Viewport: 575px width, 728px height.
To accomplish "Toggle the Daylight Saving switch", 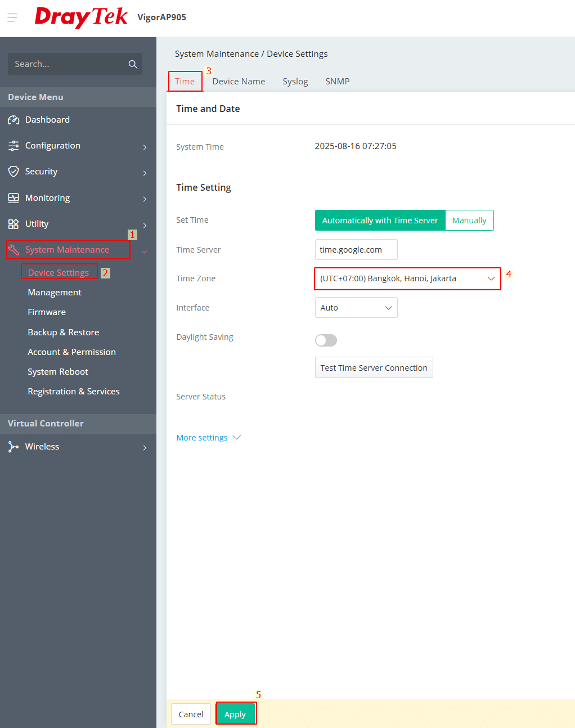I will 326,340.
